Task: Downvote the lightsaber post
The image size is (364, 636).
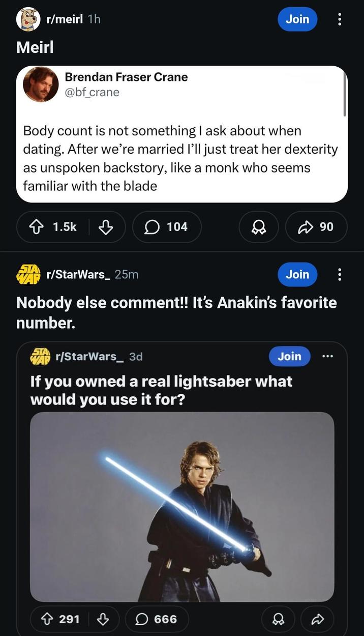Action: coord(104,619)
